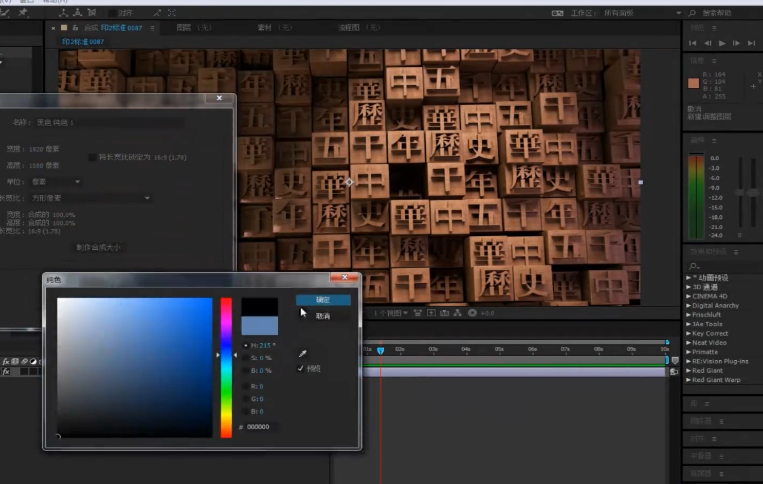Open the pixel aspect ratio dropdown
This screenshot has height=484, width=763.
click(90, 198)
